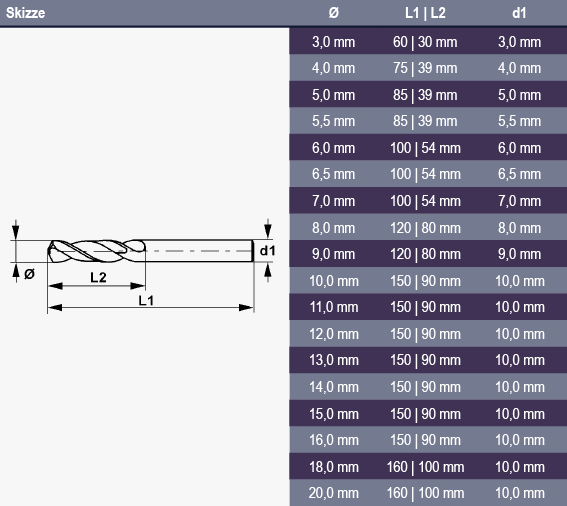Click the d1 column header
The height and width of the screenshot is (506, 567).
click(x=519, y=13)
